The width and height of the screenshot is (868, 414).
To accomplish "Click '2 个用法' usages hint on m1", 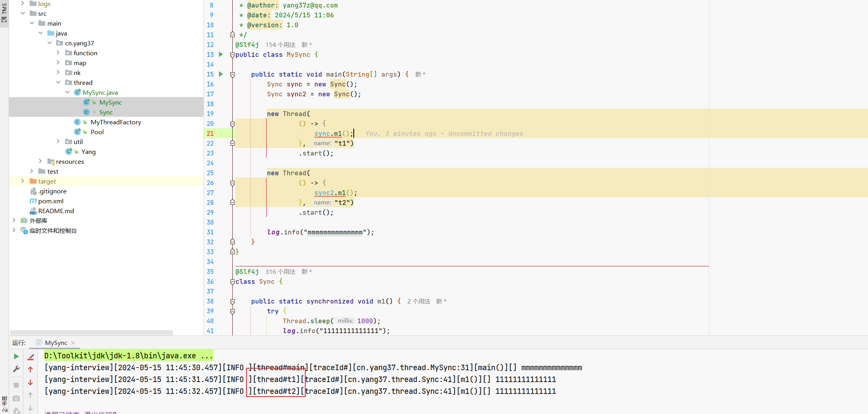I will (x=419, y=301).
